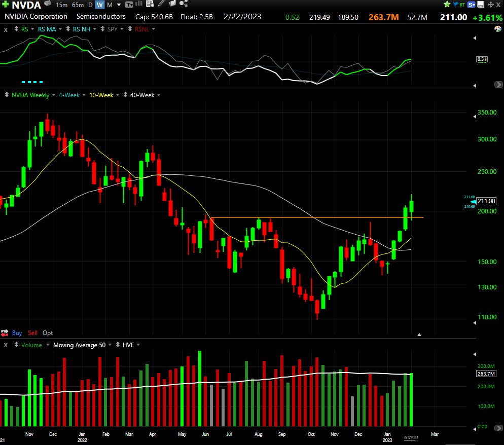Expand the RS NH dropdown
This screenshot has width=504, height=445.
click(x=94, y=29)
